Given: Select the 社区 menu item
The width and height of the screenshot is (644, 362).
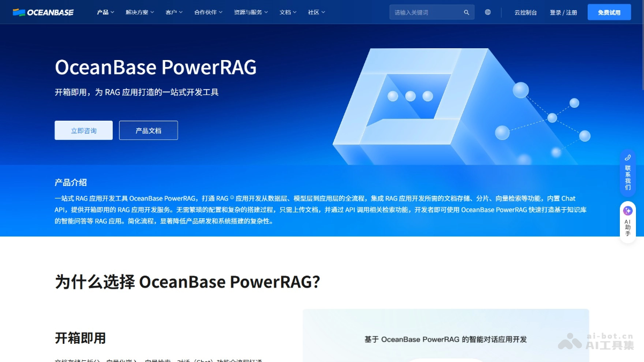Looking at the screenshot, I should 314,12.
